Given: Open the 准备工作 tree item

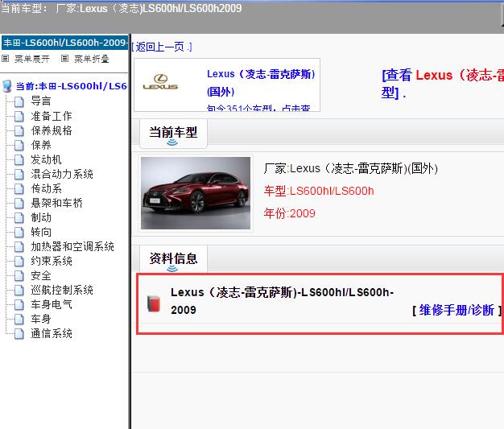Looking at the screenshot, I should [x=52, y=116].
